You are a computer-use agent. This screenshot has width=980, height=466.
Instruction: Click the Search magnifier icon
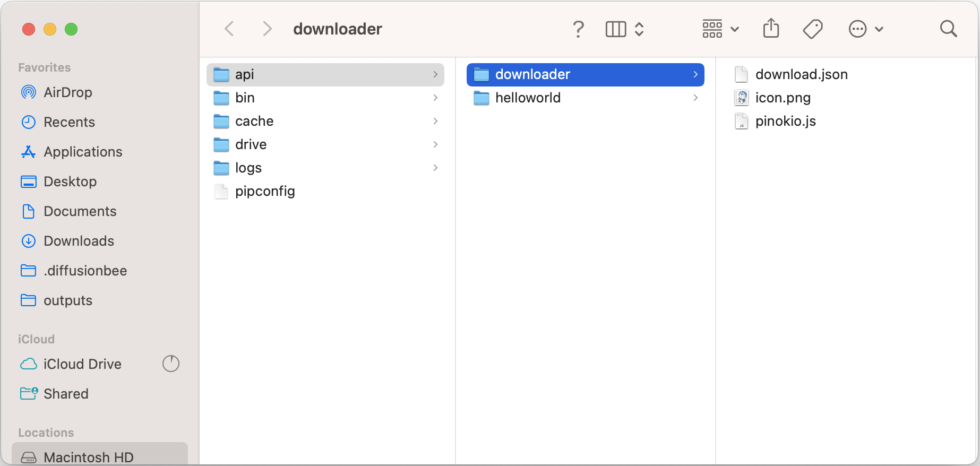pos(948,29)
